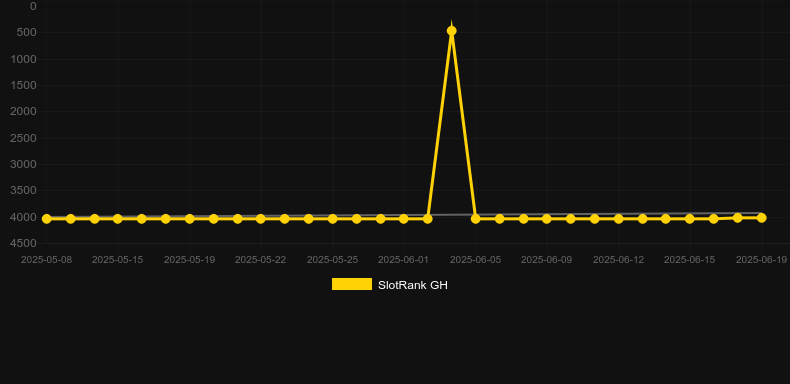Click the 500 y-axis tick label
Viewport: 790px width, 384px height.
(27, 33)
